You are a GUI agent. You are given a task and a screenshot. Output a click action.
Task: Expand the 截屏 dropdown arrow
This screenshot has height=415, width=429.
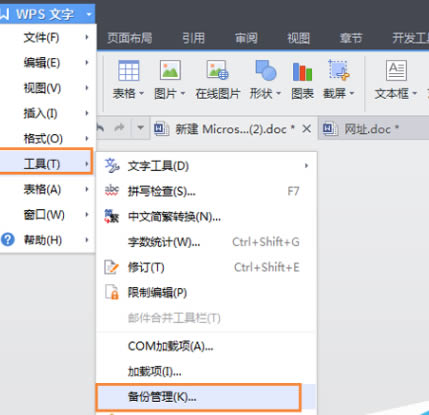click(351, 94)
